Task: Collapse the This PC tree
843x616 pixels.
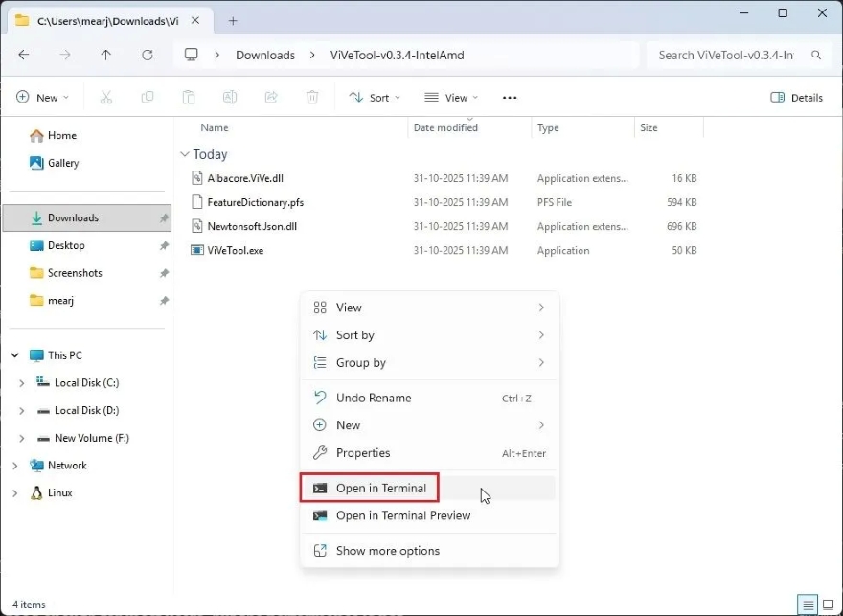Action: tap(14, 354)
